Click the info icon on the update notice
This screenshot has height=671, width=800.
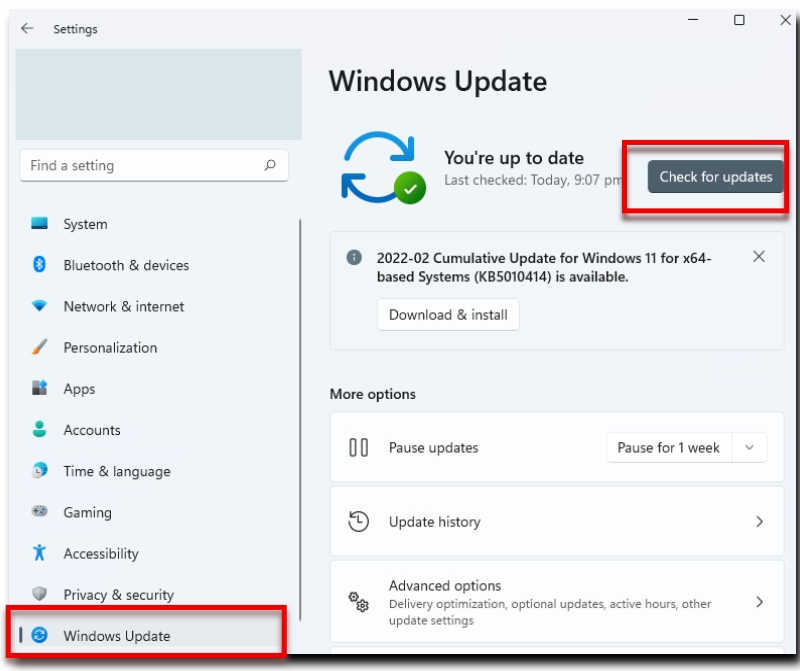pyautogui.click(x=352, y=257)
